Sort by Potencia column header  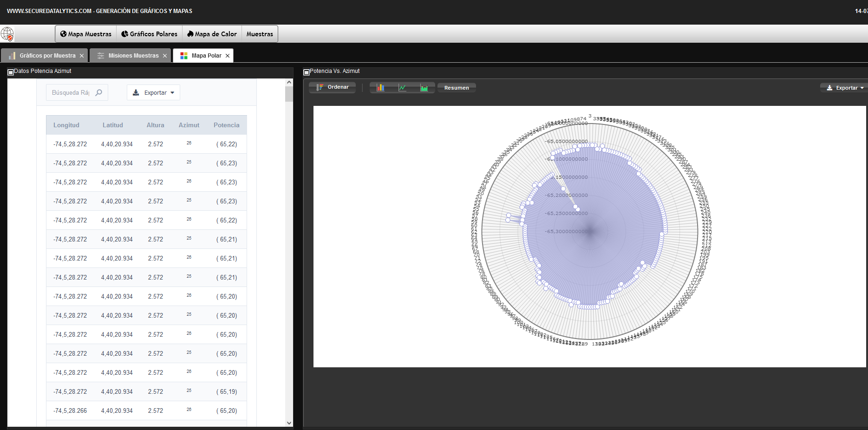[x=227, y=125]
